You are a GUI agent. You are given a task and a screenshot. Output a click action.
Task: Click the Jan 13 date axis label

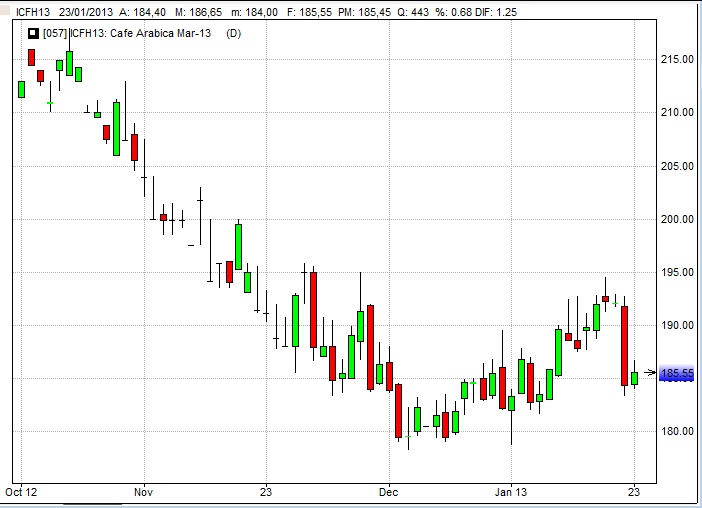pos(511,492)
